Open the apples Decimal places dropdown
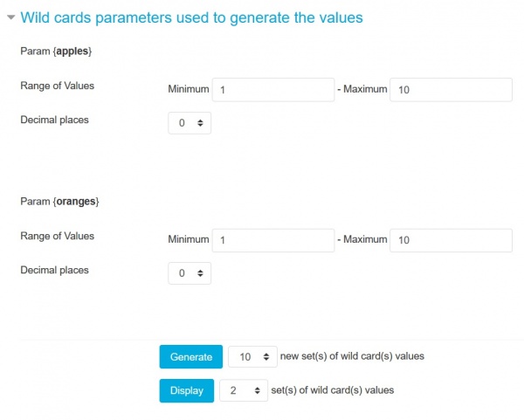Screen dimensions: 524x420 point(190,123)
